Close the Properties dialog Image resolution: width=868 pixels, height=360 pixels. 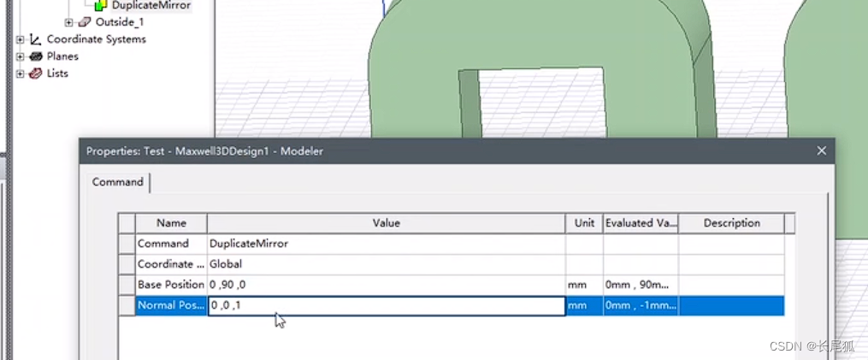point(821,150)
